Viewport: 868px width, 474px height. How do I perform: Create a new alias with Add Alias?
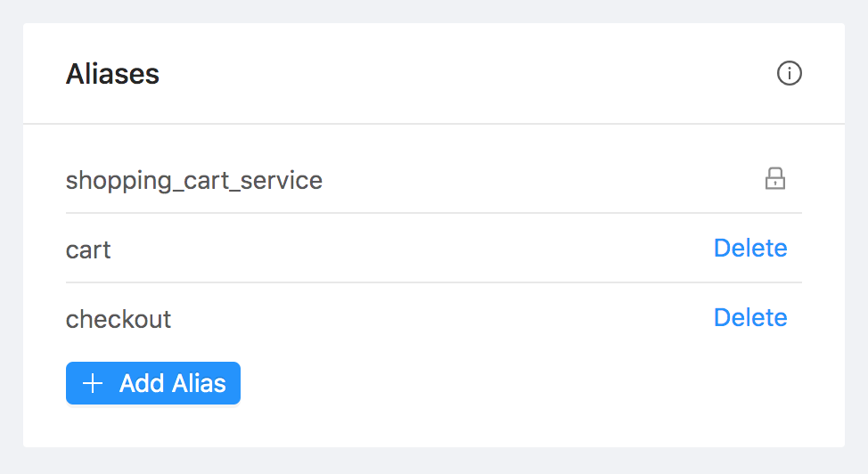[153, 383]
